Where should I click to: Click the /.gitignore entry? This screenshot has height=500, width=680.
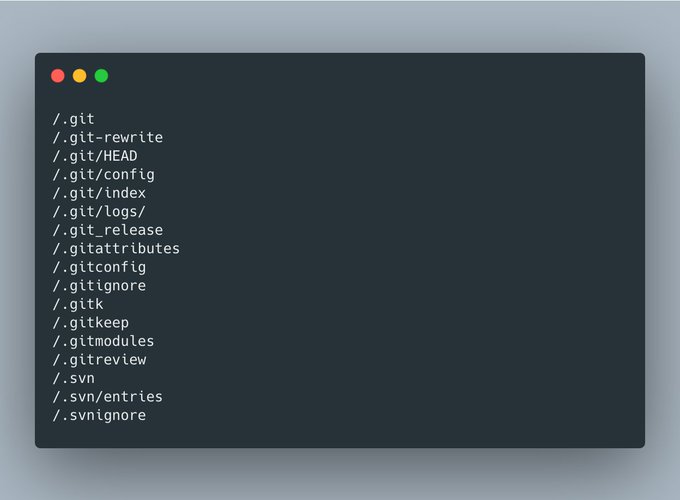point(99,286)
